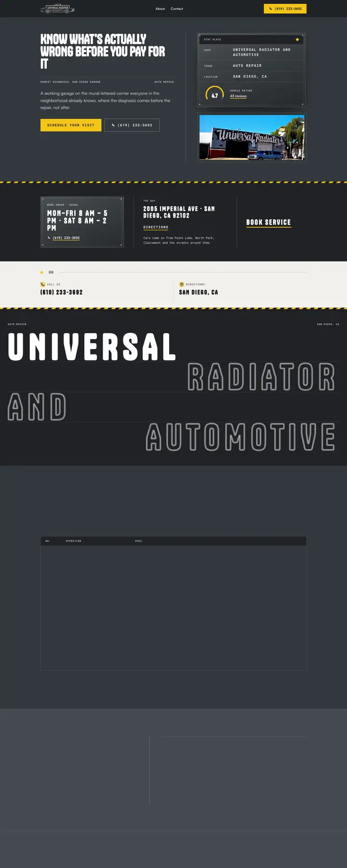Click the large (619) 233-3692 number under Call Us
The image size is (347, 868).
tap(61, 292)
